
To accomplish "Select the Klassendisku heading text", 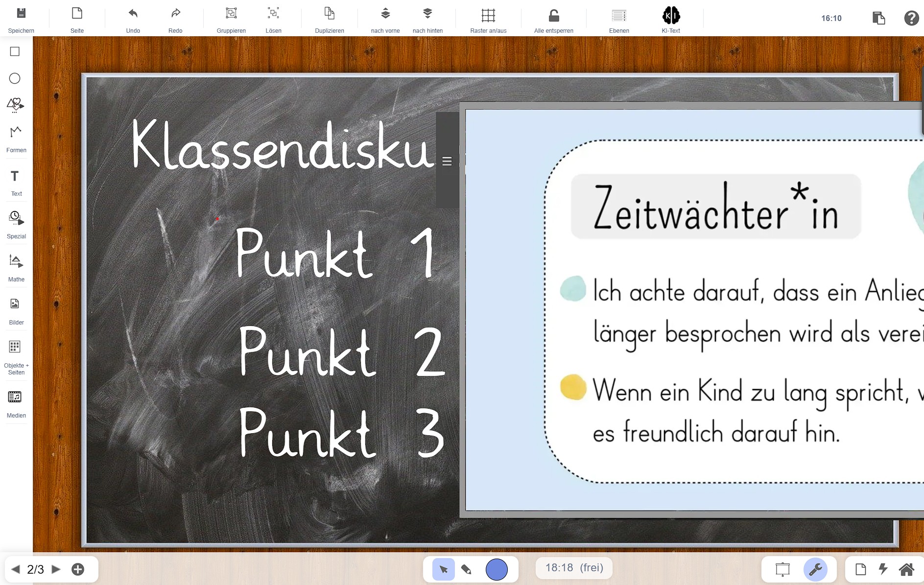I will (x=283, y=145).
